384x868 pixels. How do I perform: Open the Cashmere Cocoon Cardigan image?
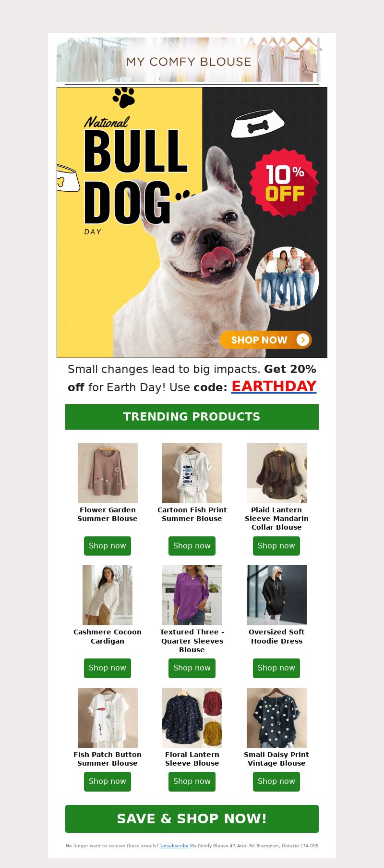click(108, 595)
